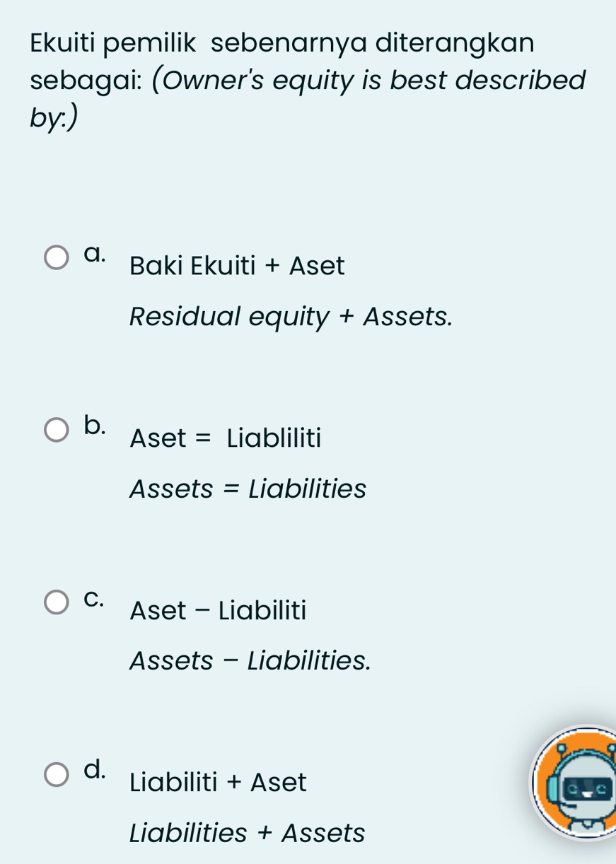
Task: Click the "Assets = Liabilities" italic text
Action: coord(248,489)
